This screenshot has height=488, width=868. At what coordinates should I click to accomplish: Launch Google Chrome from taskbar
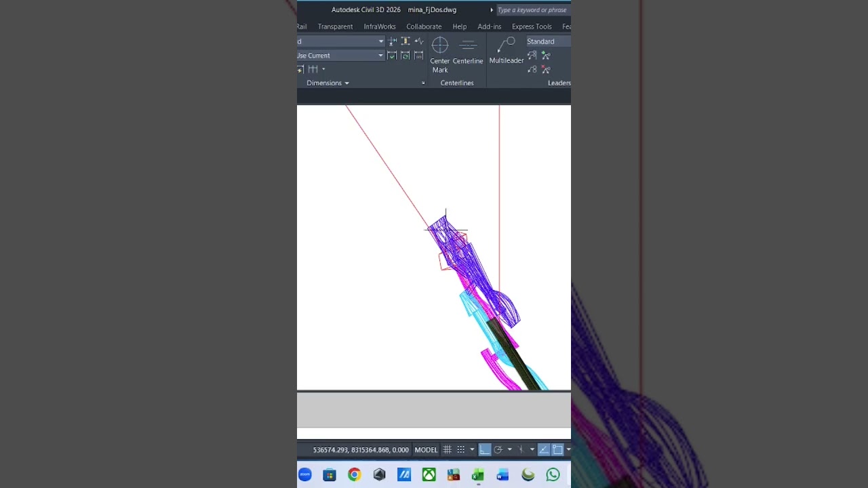pos(355,475)
